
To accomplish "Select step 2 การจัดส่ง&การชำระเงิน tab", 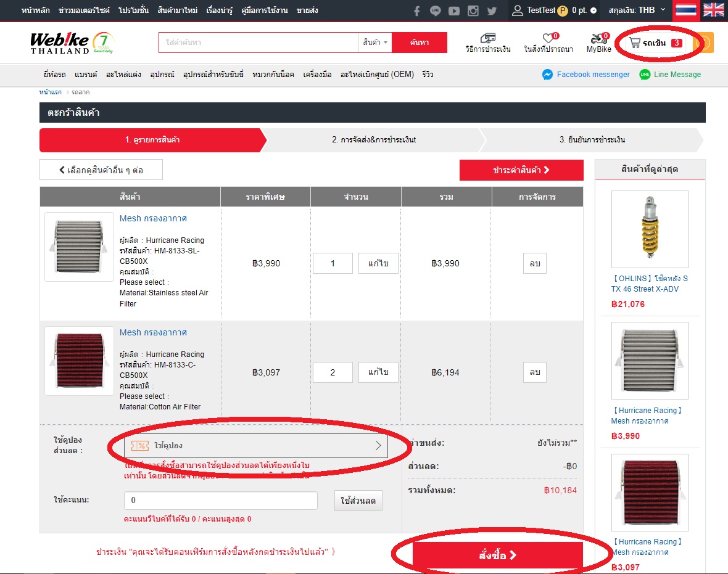I will pyautogui.click(x=374, y=140).
